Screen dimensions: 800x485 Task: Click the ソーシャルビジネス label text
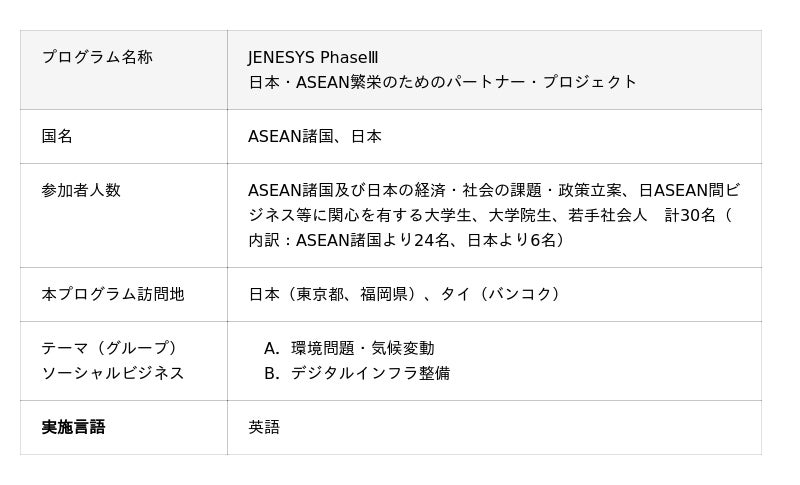[113, 373]
